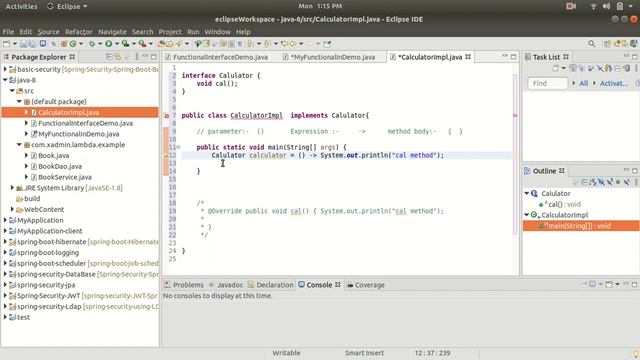Click the New file toolbar icon
Viewport: 640px width, 360px height.
pos(7,44)
